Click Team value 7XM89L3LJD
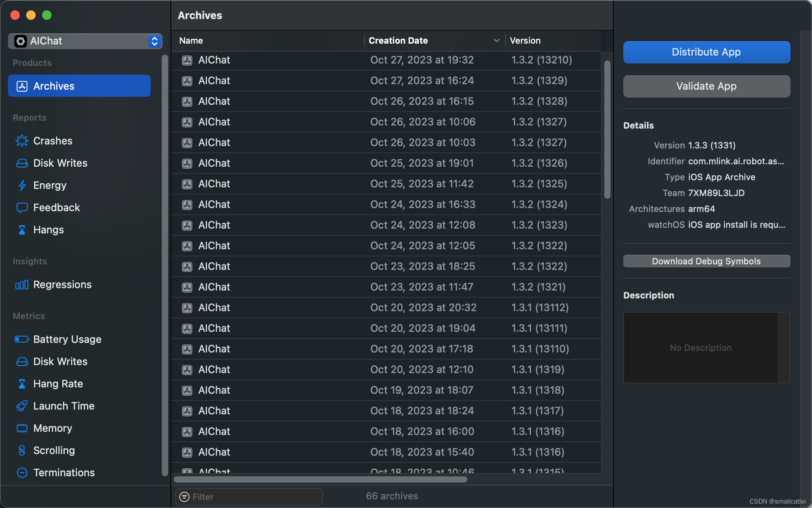 coord(716,193)
